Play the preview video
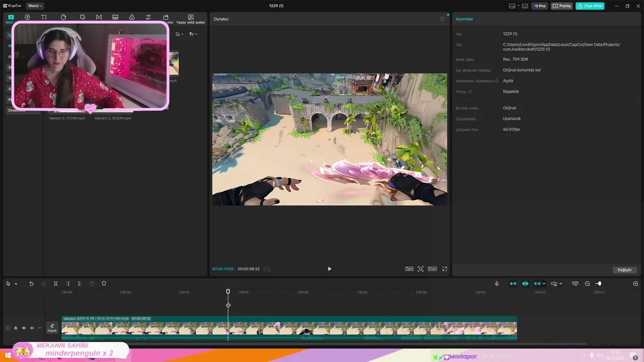644x362 pixels. tap(330, 269)
